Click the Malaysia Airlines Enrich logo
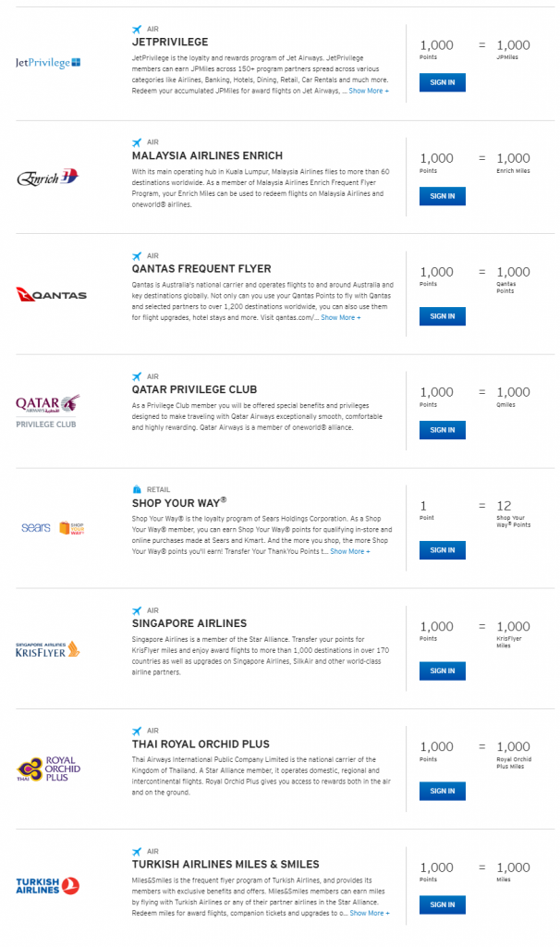Screen dimensions: 560x947 pos(48,177)
